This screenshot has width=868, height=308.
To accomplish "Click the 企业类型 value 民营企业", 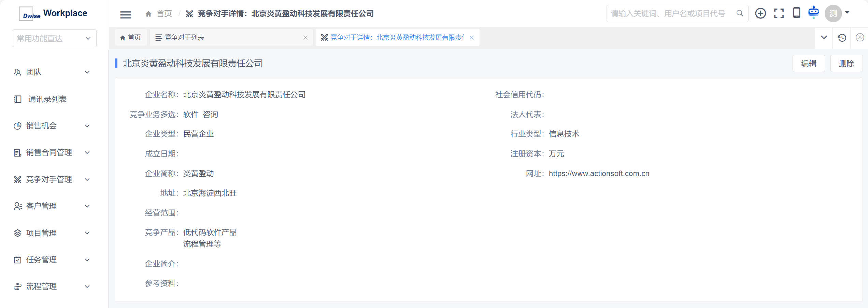I will pos(199,134).
